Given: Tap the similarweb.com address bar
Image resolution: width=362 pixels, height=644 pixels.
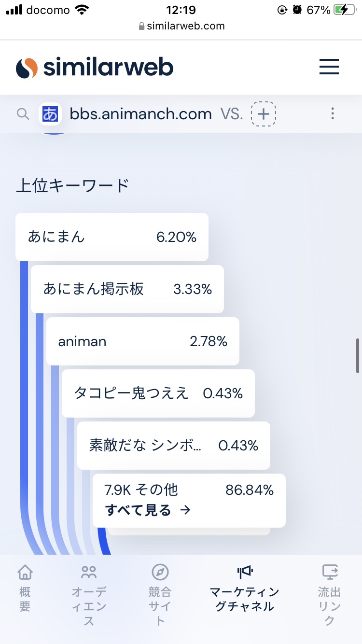Looking at the screenshot, I should 181,26.
